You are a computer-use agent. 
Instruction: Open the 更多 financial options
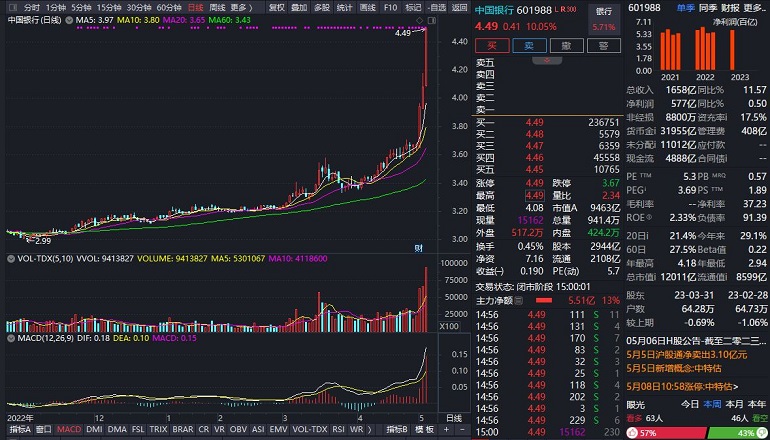click(755, 7)
